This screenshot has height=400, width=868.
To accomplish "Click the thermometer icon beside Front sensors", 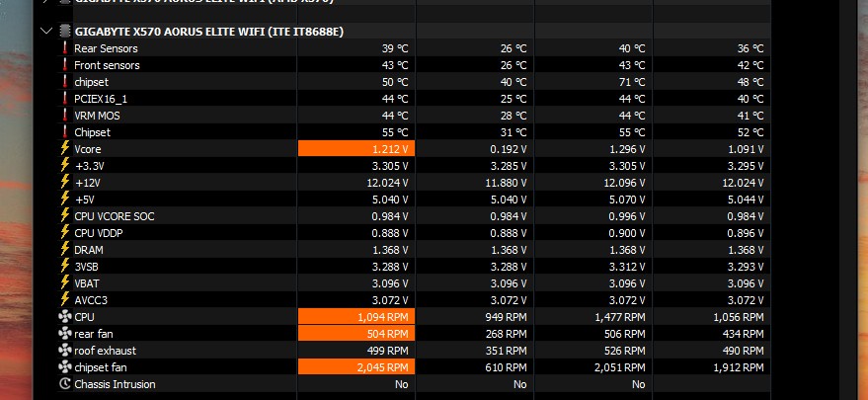I will pos(65,65).
